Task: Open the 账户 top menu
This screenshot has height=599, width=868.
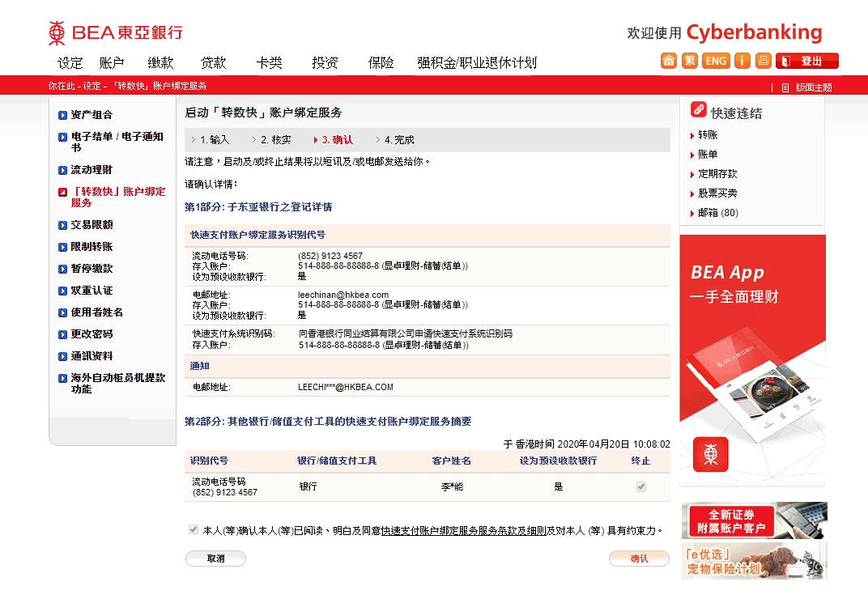Action: tap(112, 62)
